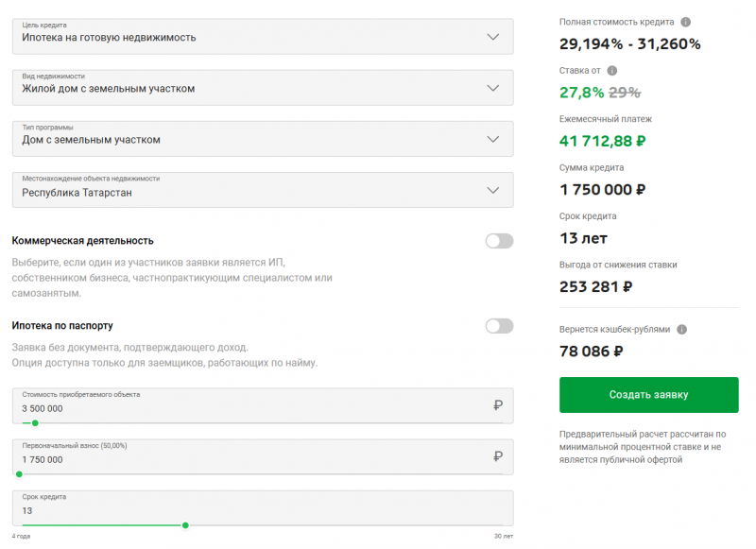Screen dimensions: 756x549
Task: Expand the Вид недвижимости dropdown
Action: tap(263, 88)
